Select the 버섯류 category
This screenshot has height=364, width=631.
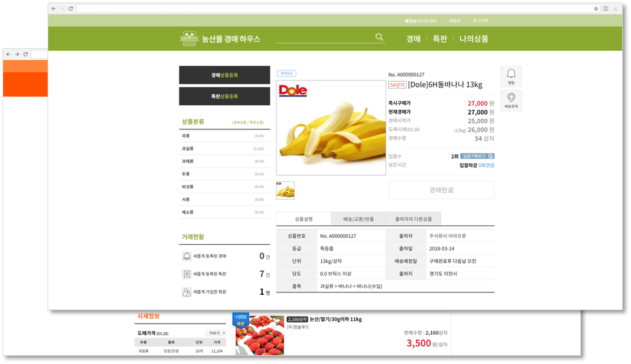click(x=223, y=186)
